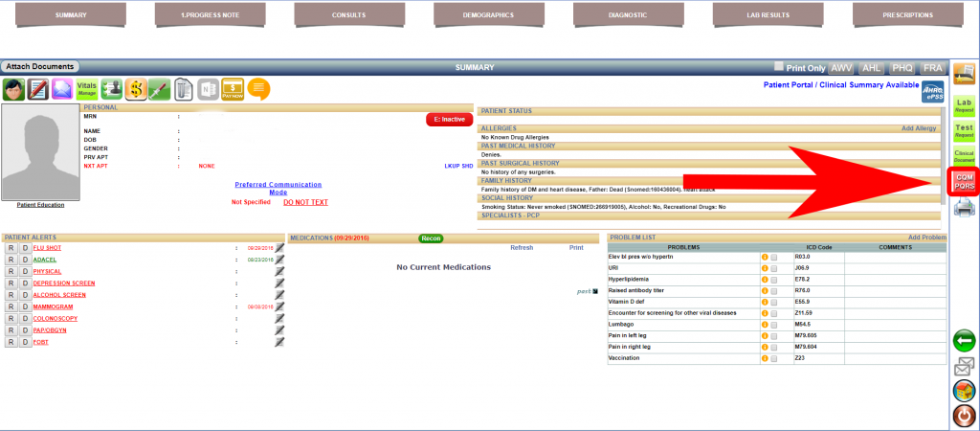Toggle the Print Only checkbox
Viewport: 980px width, 431px height.
click(x=778, y=68)
